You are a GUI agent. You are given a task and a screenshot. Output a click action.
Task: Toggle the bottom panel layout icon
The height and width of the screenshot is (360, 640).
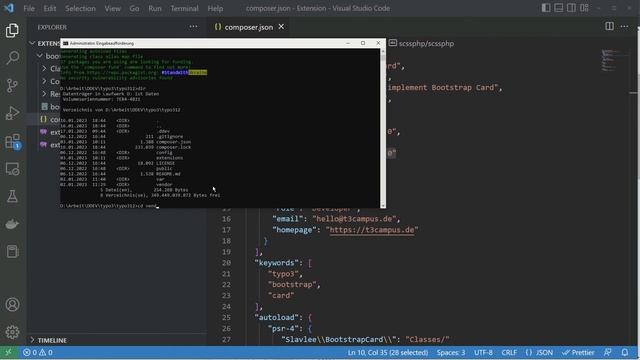558,8
